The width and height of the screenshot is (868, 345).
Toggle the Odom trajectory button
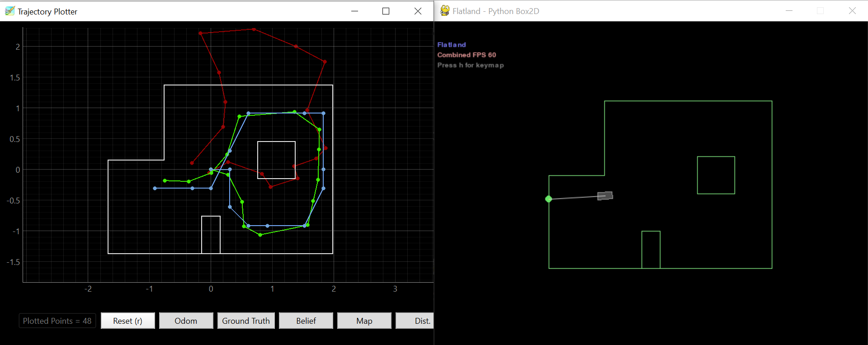(x=186, y=321)
